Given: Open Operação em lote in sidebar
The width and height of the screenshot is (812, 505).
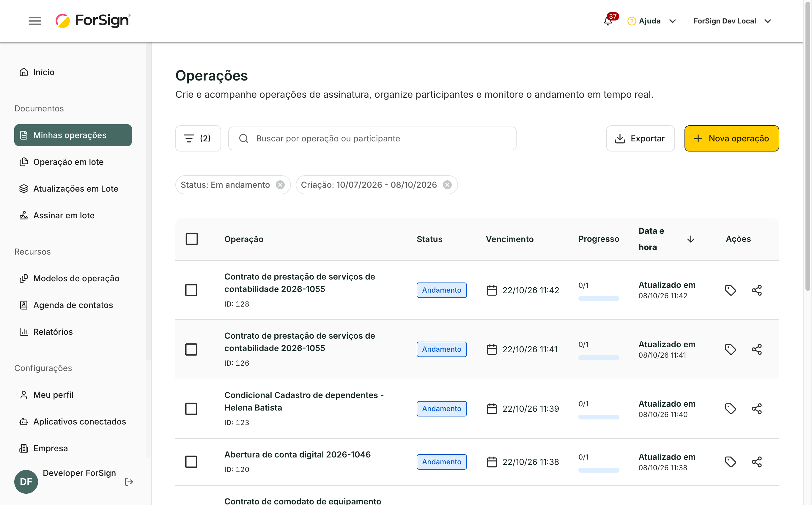Looking at the screenshot, I should click(x=73, y=162).
